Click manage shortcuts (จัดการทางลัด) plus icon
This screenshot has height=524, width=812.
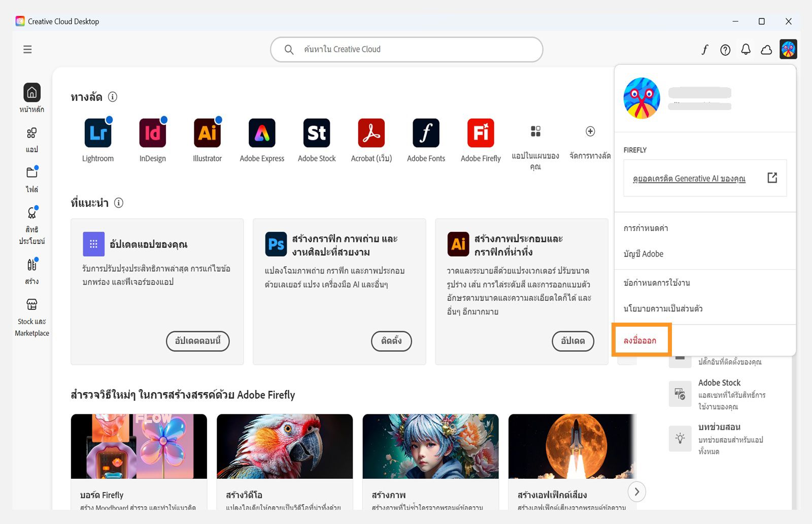pyautogui.click(x=590, y=131)
